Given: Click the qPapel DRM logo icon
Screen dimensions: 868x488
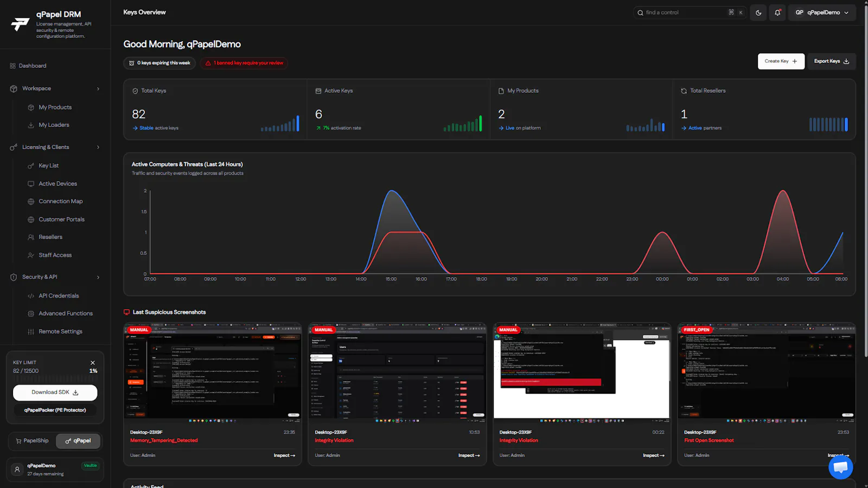Looking at the screenshot, I should pyautogui.click(x=20, y=24).
